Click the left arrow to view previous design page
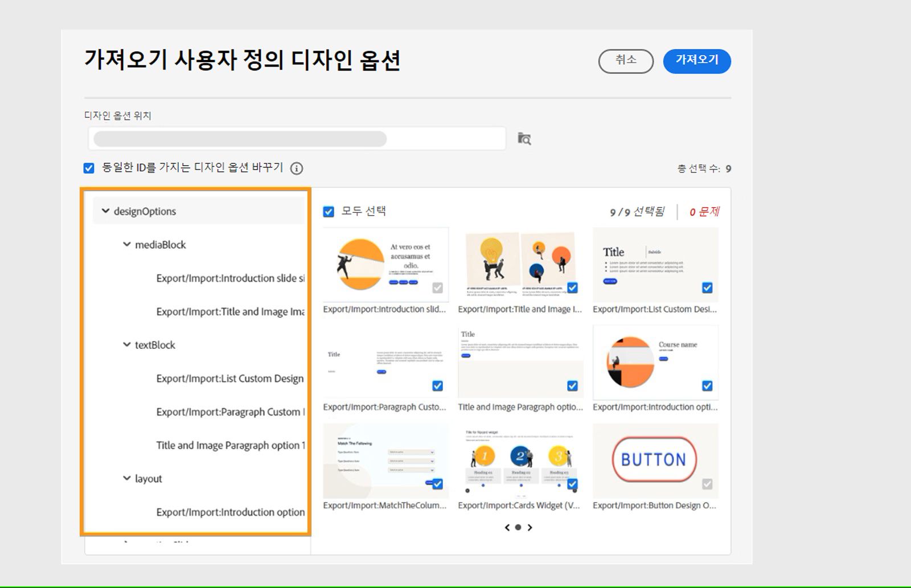 pos(506,527)
